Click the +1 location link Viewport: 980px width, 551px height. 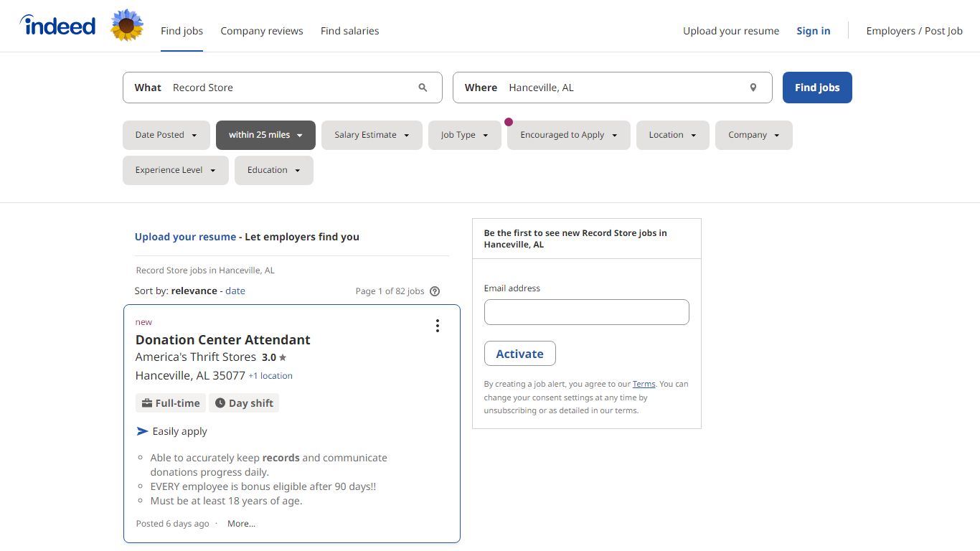coord(270,376)
